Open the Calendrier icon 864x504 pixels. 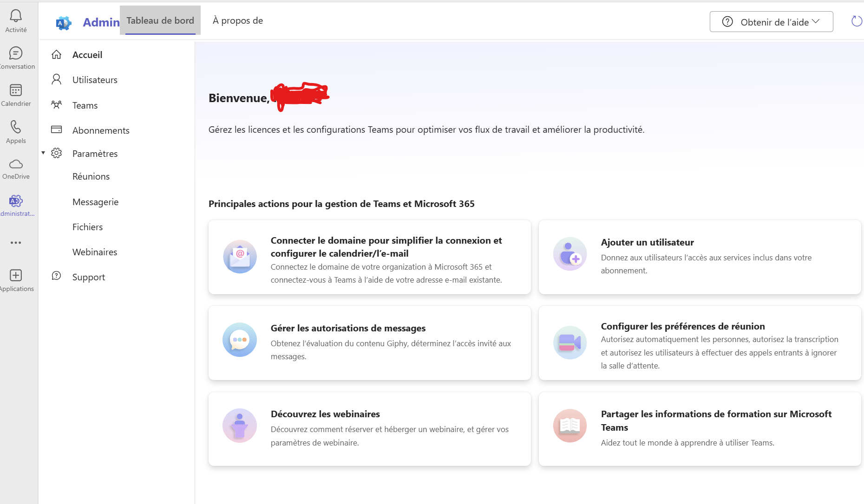coord(16,90)
